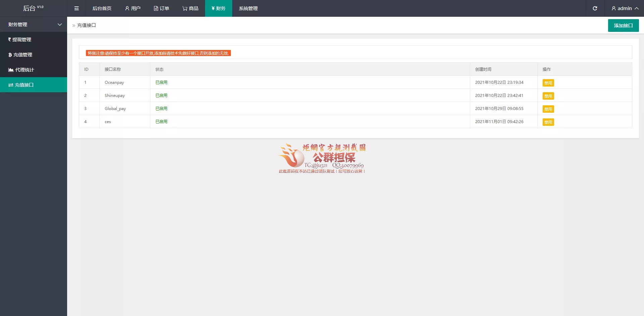Screen dimensions: 644x316
Task: Open the 订单 orders menu
Action: pos(161,8)
